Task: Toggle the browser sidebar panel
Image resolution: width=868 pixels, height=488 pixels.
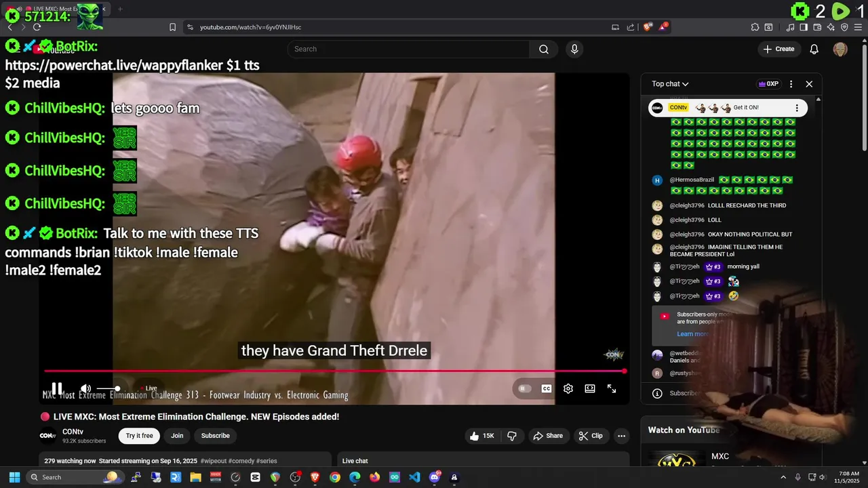Action: [x=804, y=27]
